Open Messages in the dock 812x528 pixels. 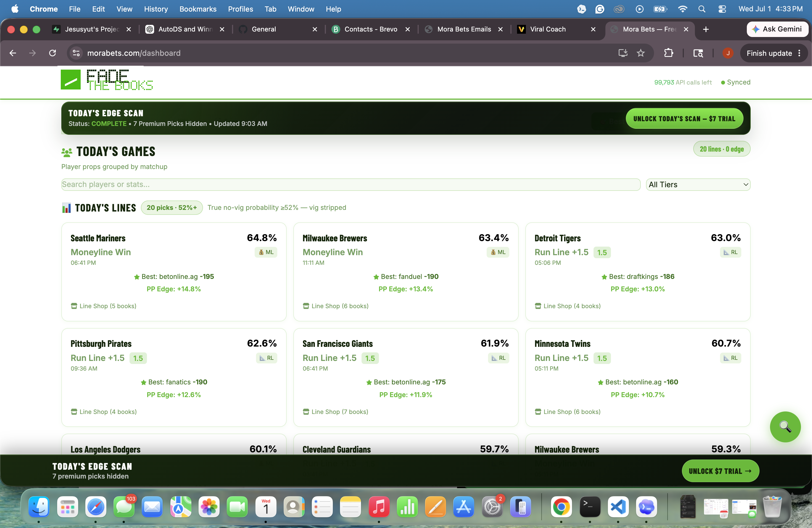pyautogui.click(x=123, y=506)
